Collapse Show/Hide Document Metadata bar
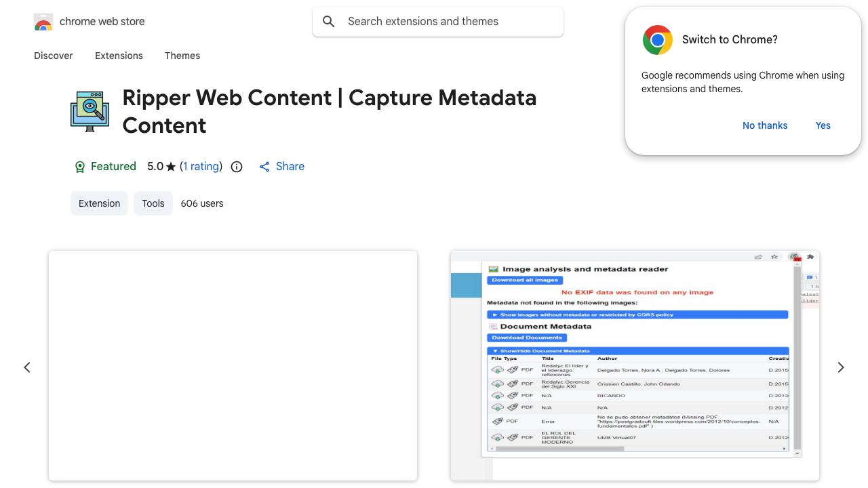The width and height of the screenshot is (868, 488). click(x=637, y=351)
